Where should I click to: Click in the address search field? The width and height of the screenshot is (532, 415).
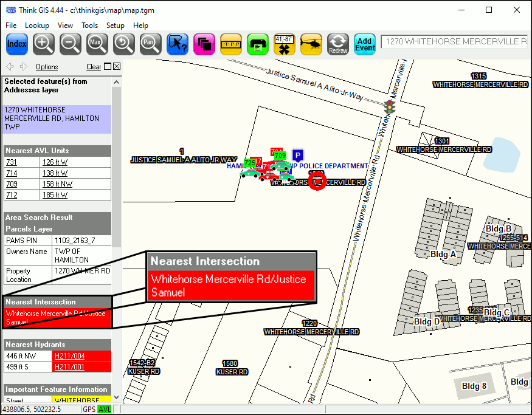coord(454,42)
